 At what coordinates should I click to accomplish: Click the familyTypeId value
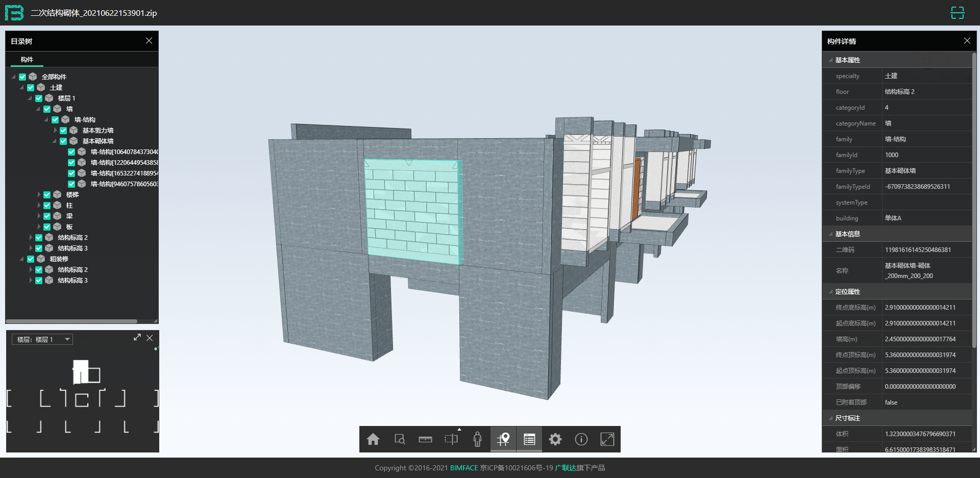coord(917,187)
